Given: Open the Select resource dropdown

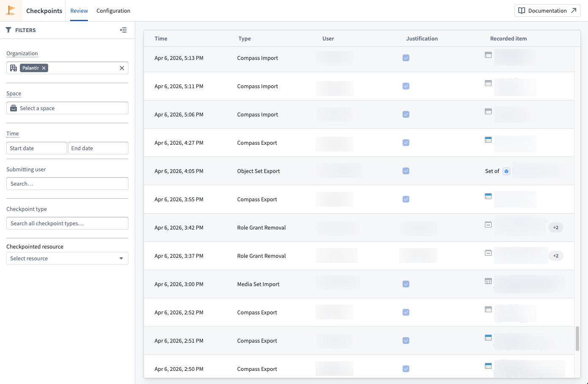Looking at the screenshot, I should click(67, 258).
